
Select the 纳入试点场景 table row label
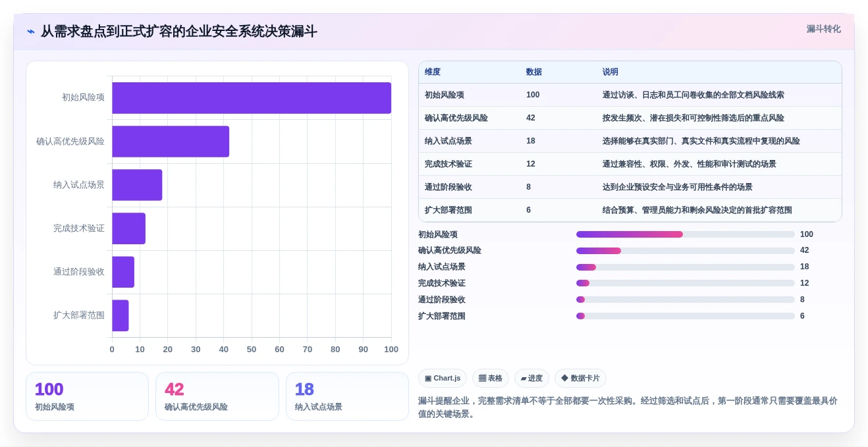click(x=448, y=141)
